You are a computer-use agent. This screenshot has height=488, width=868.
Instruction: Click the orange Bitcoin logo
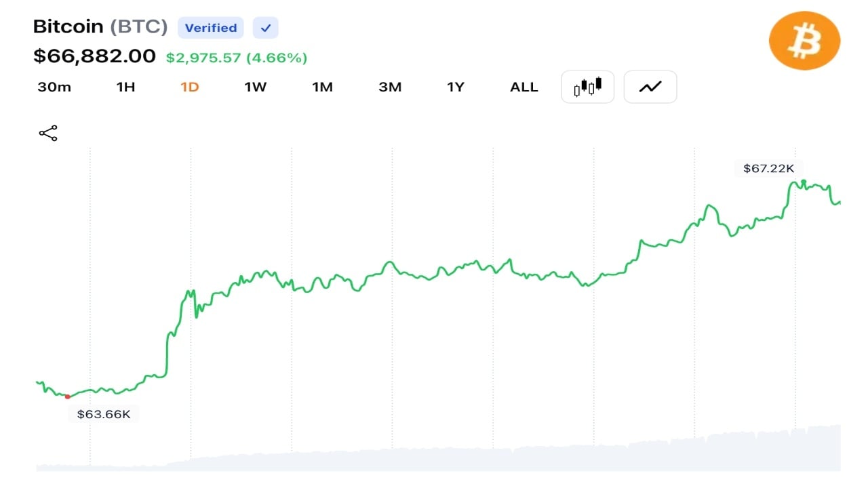[804, 41]
